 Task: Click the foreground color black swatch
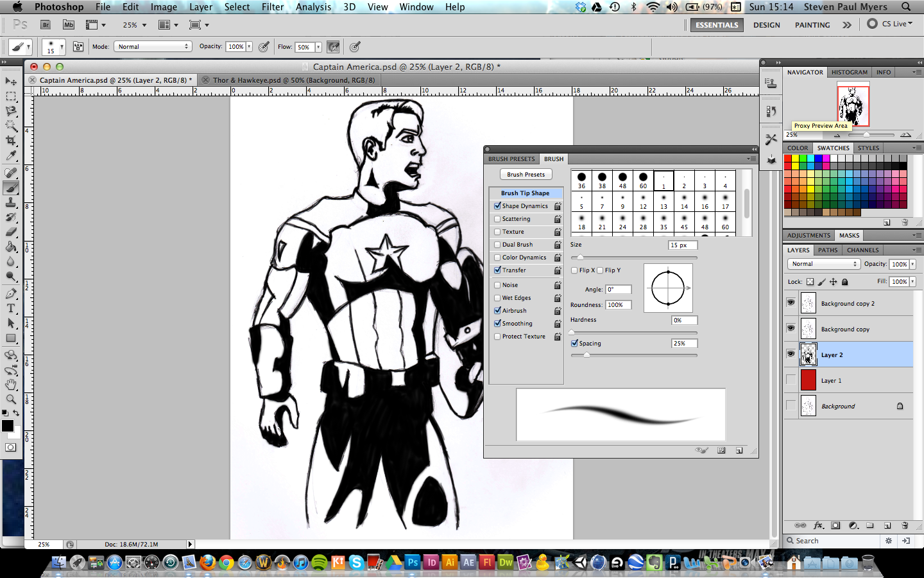(8, 426)
